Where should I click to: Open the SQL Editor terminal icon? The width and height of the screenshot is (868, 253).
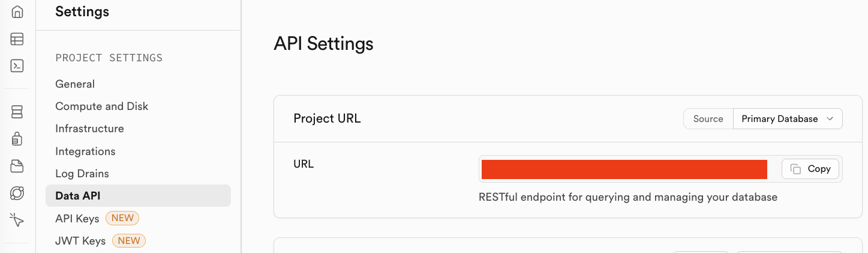pyautogui.click(x=17, y=66)
